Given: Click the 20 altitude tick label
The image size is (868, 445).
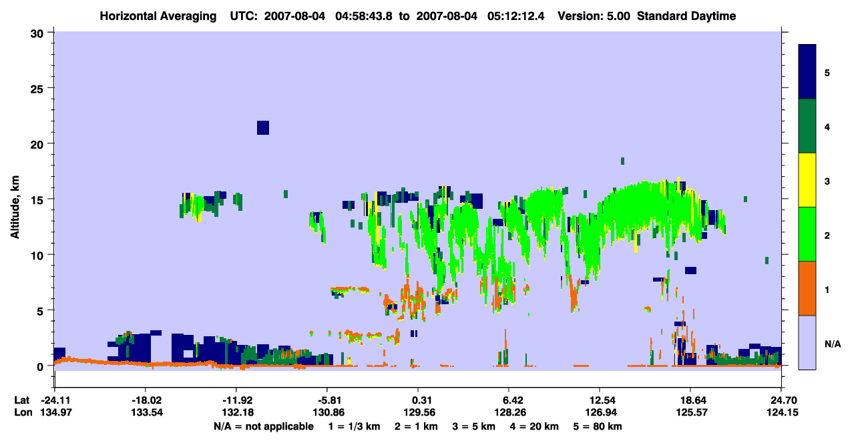Looking at the screenshot, I should [39, 143].
